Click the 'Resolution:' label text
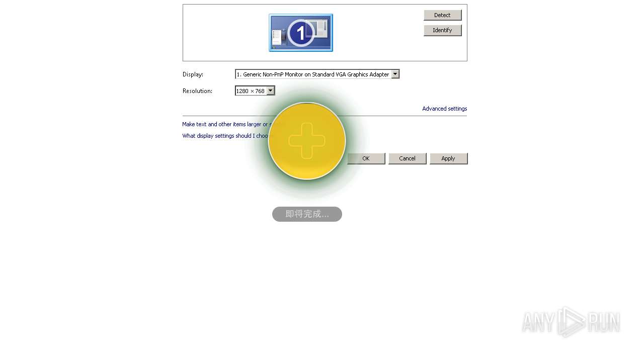 [x=198, y=91]
